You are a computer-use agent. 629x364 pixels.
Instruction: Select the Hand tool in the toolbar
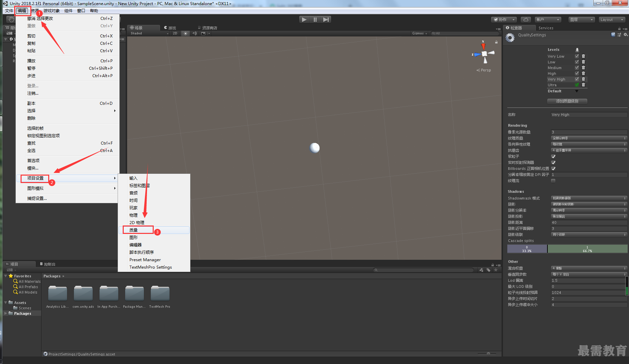(11, 20)
